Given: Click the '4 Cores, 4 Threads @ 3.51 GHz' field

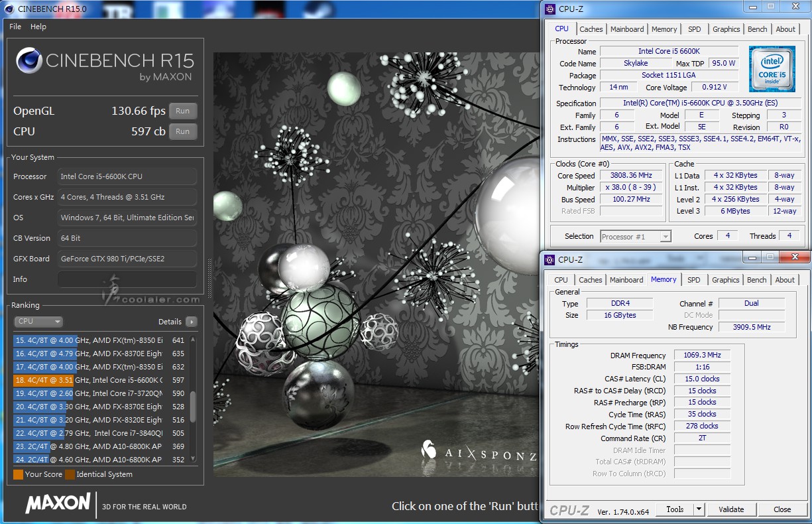Looking at the screenshot, I should tap(127, 197).
